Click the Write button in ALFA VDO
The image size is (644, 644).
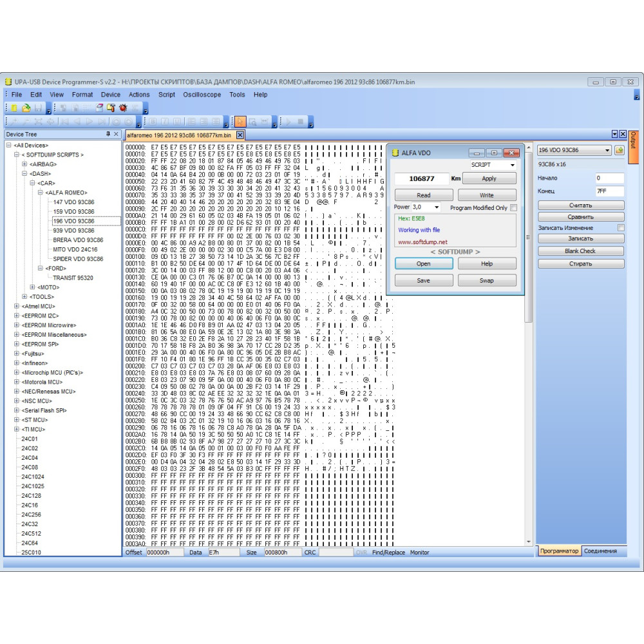click(x=487, y=195)
